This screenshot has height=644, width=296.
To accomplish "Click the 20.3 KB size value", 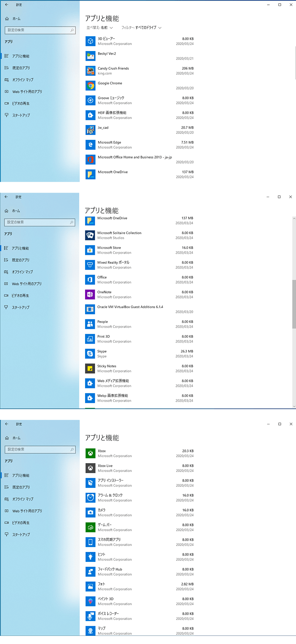I will coord(188,451).
